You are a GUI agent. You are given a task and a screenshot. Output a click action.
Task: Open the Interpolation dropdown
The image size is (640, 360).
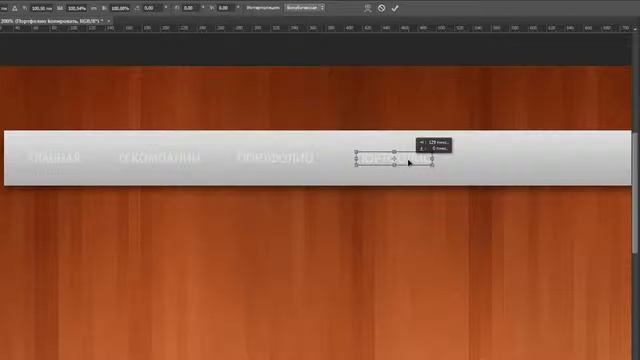(x=304, y=8)
